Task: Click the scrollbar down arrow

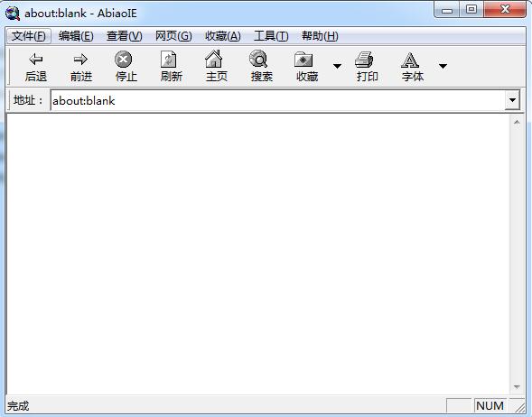Action: coord(517,387)
